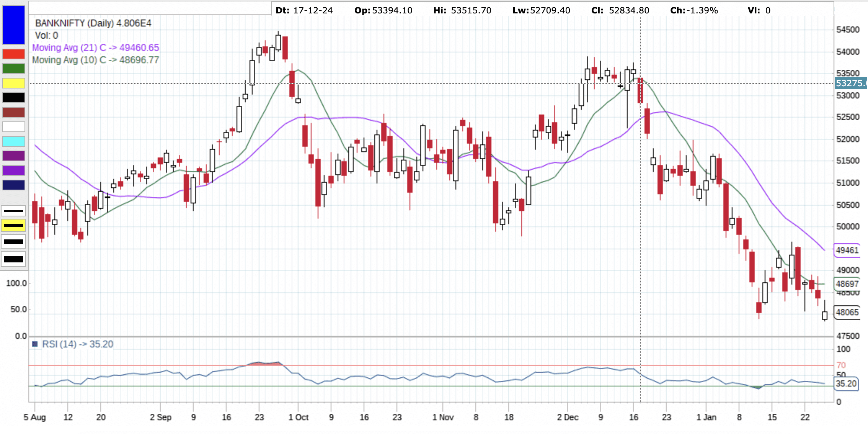Select the thinnest line width option
Screen dimensions: 868x434
click(x=13, y=211)
